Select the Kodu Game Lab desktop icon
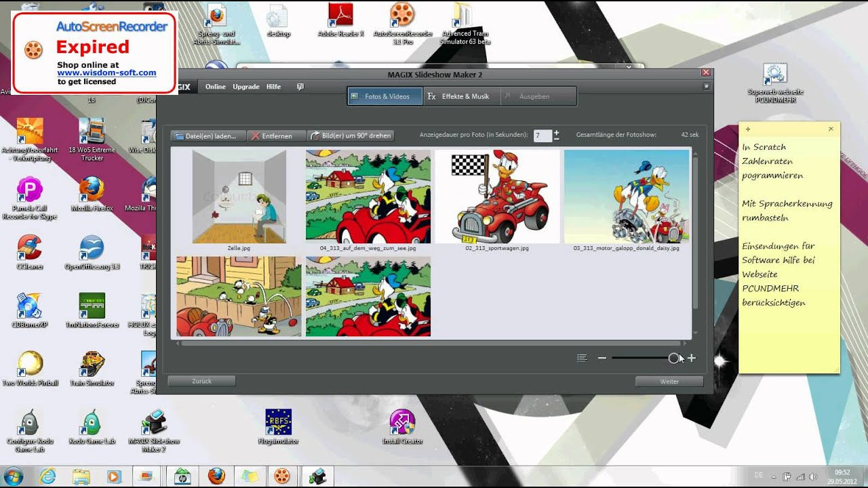 [x=92, y=427]
